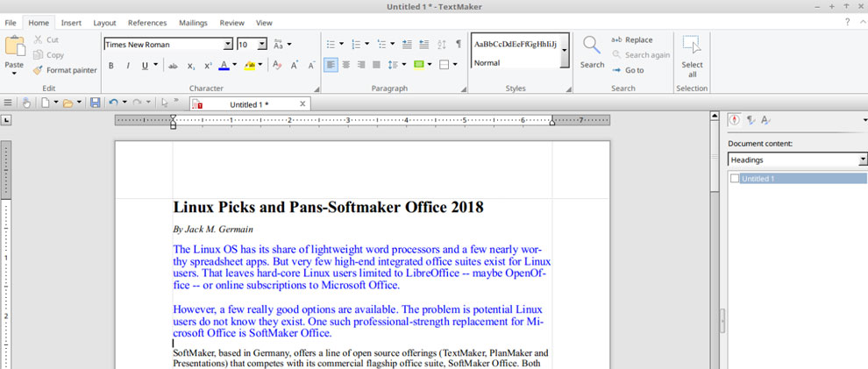Screen dimensions: 868x369
Task: Click Select all button
Action: (x=692, y=56)
